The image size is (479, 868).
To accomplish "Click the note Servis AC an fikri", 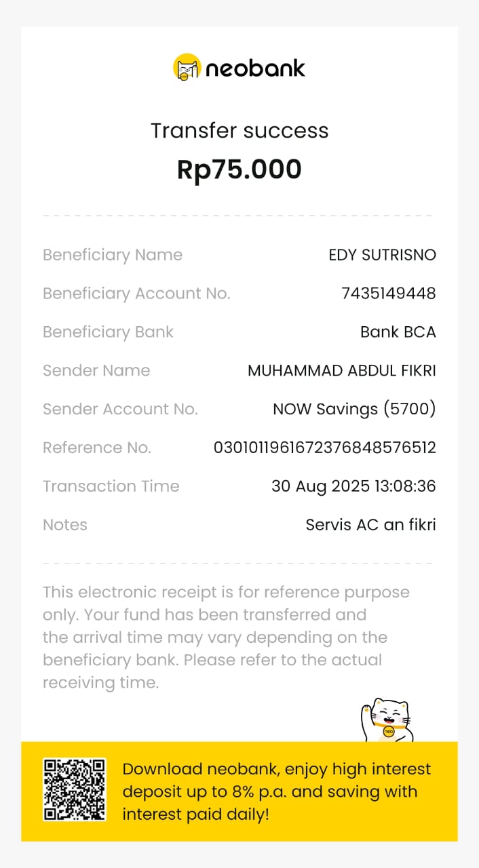I will click(370, 525).
